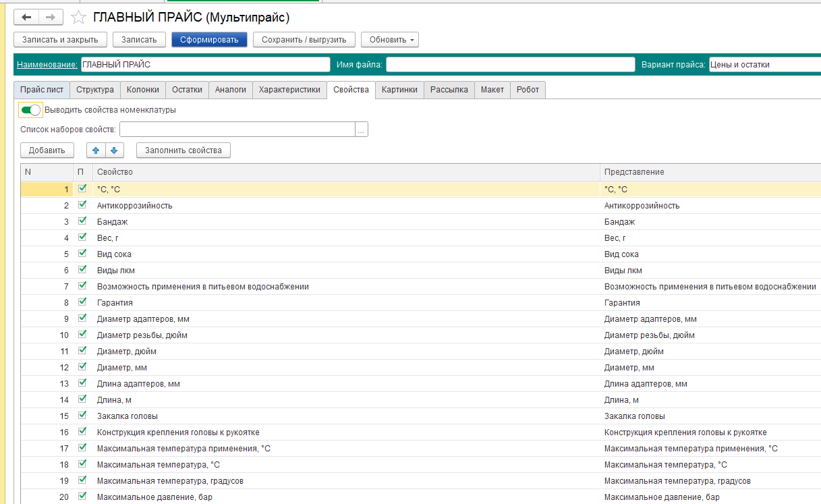821x504 pixels.
Task: Move property up with blue arrow
Action: [96, 150]
